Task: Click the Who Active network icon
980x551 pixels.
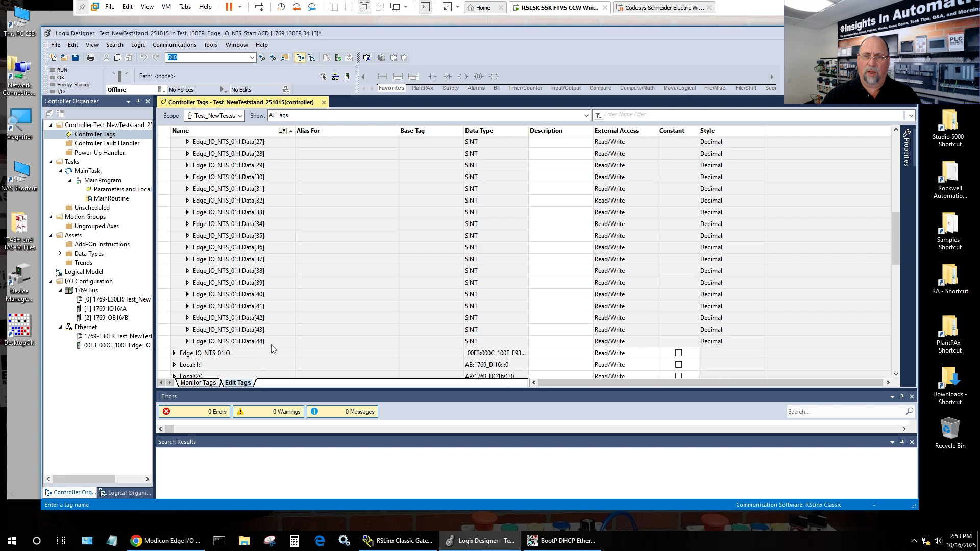Action: pyautogui.click(x=335, y=77)
